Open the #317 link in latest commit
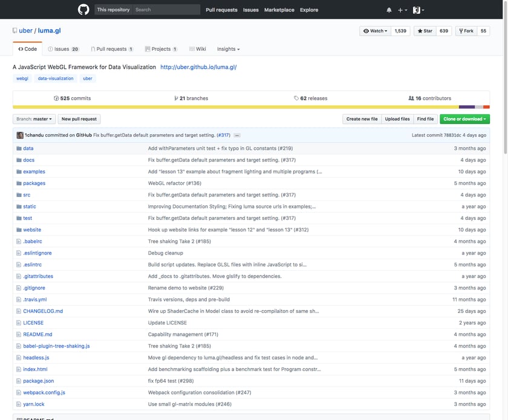The width and height of the screenshot is (508, 420). pos(223,135)
